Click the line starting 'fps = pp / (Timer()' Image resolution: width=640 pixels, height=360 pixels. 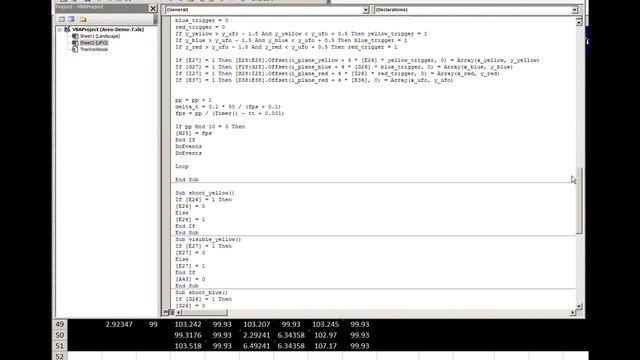pyautogui.click(x=229, y=113)
